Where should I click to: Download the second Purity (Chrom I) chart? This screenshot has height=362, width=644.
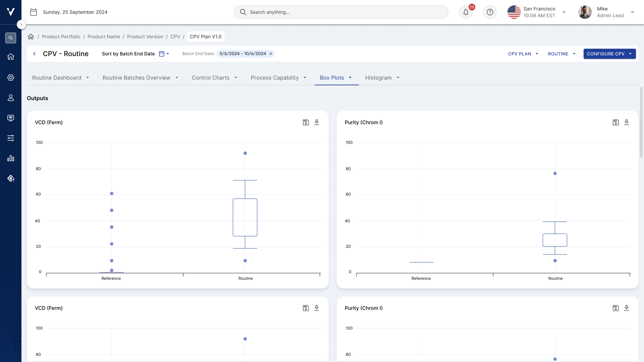coord(627,308)
